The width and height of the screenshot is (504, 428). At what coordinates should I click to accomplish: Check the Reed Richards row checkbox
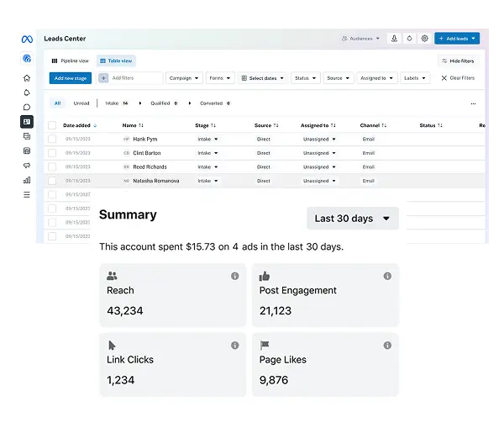click(x=52, y=166)
